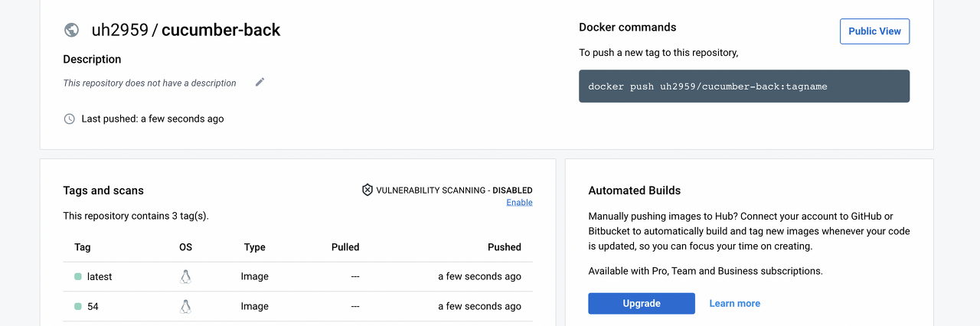
Task: Open the tag named 54
Action: pyautogui.click(x=93, y=306)
